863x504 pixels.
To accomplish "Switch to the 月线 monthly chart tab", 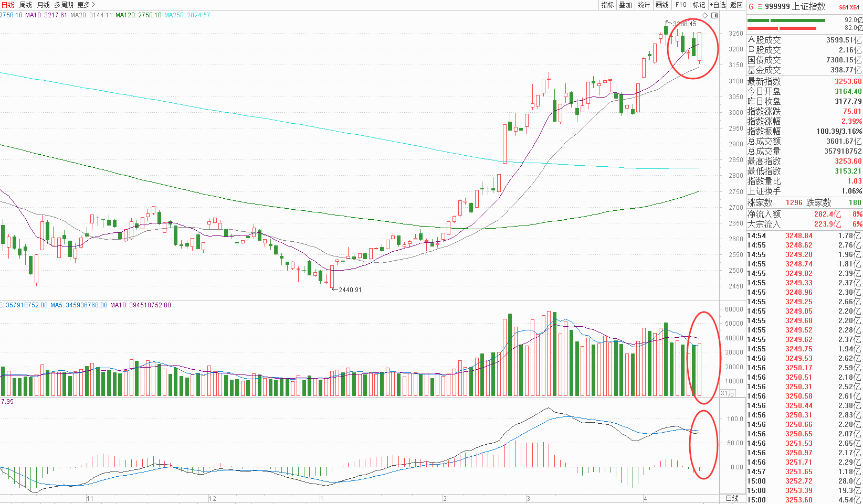I will click(43, 5).
